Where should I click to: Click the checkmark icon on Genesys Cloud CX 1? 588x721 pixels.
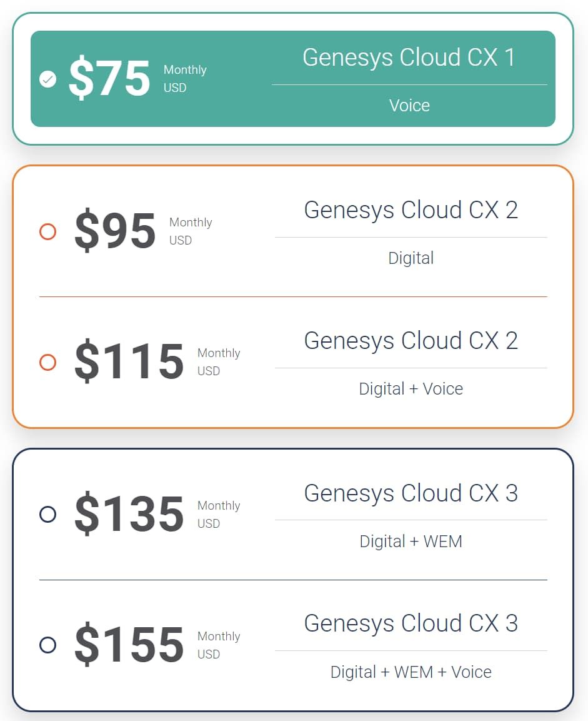pyautogui.click(x=48, y=79)
